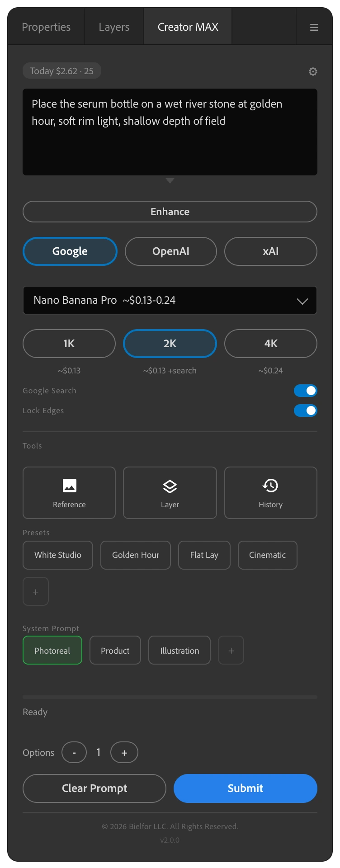Viewport: 340px width, 868px height.
Task: Choose 4K resolution
Action: coord(271,344)
